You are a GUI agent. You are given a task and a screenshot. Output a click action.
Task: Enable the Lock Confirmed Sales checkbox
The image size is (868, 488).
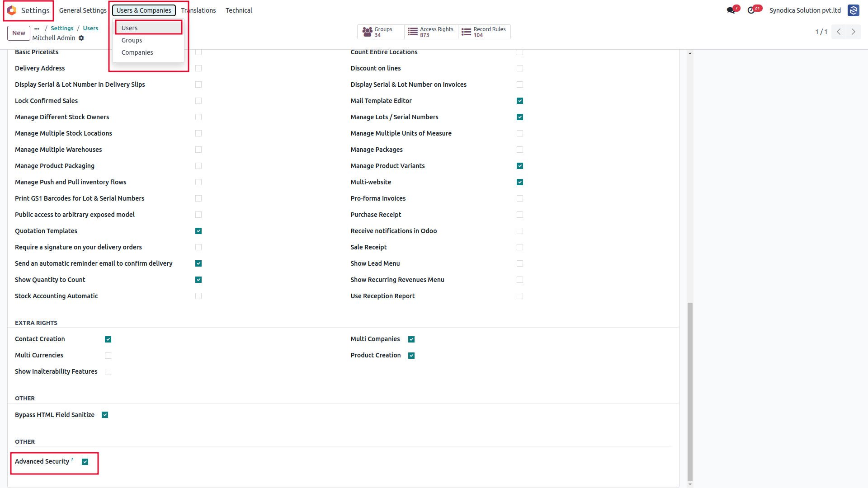point(198,101)
